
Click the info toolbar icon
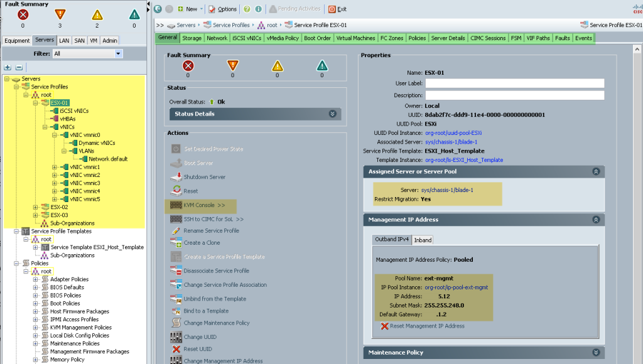pos(258,9)
